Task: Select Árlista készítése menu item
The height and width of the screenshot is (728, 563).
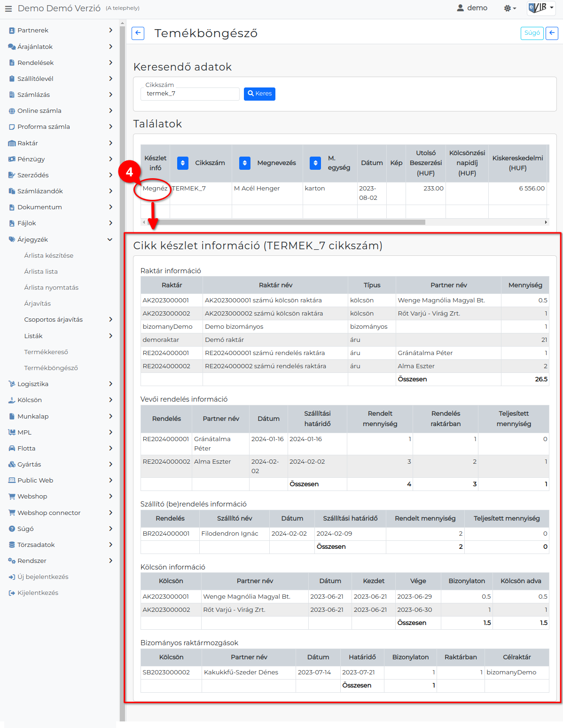Action: point(48,255)
